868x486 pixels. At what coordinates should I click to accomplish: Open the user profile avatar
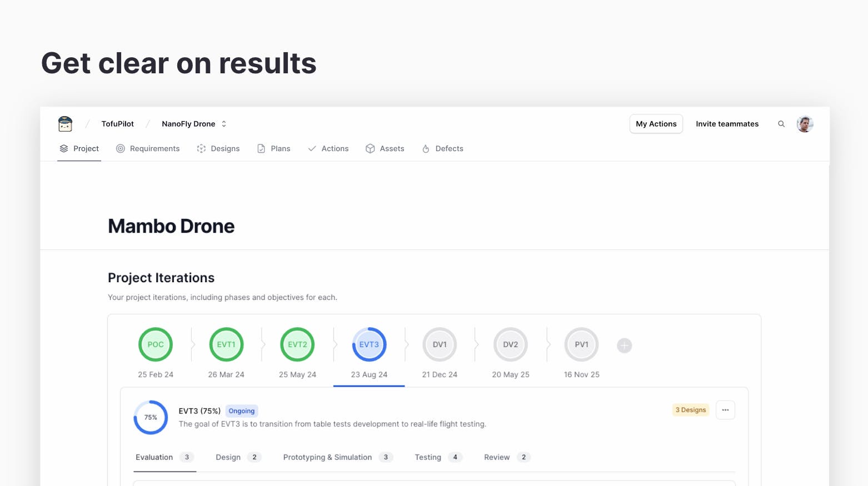click(805, 124)
